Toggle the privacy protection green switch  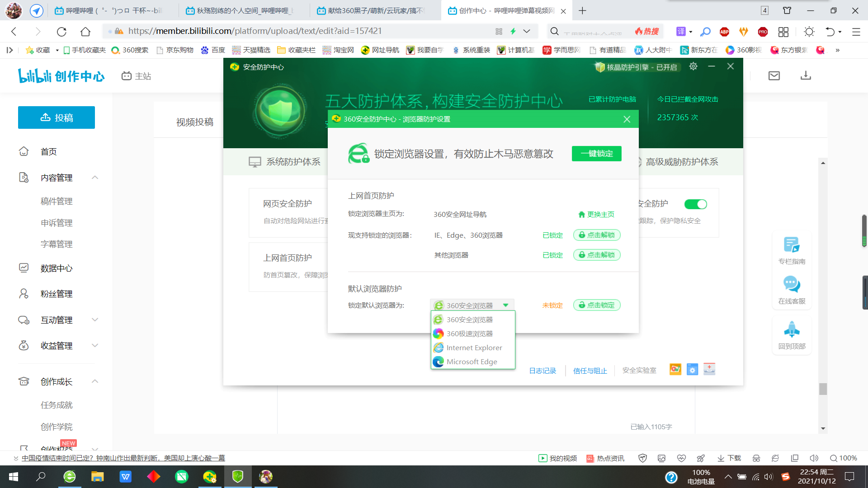[695, 204]
